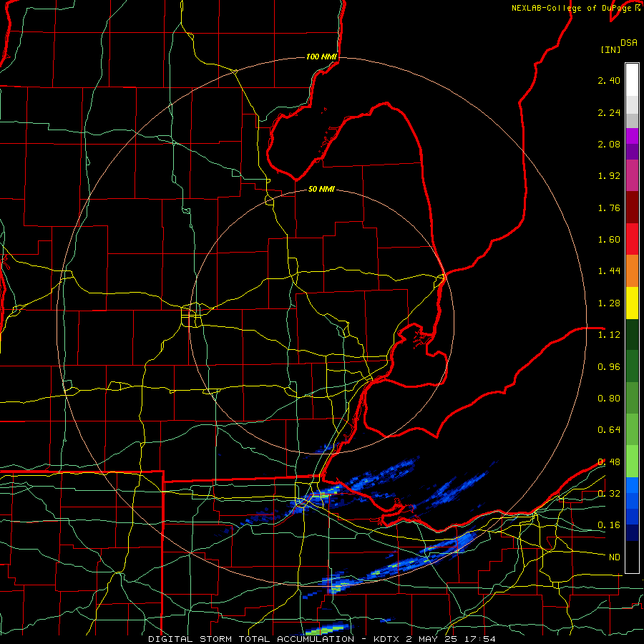
Task: Select the 1.92 legend value
Action: 609,176
